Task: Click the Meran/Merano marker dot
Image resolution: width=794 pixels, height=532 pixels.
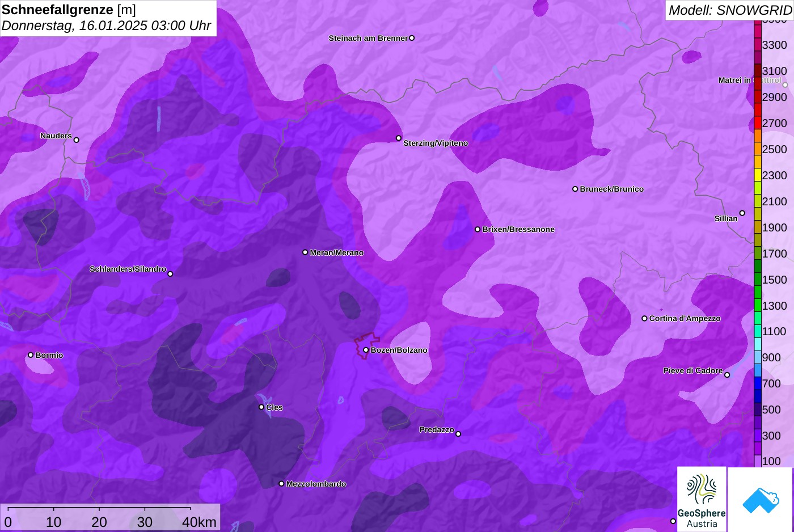Action: click(x=305, y=252)
